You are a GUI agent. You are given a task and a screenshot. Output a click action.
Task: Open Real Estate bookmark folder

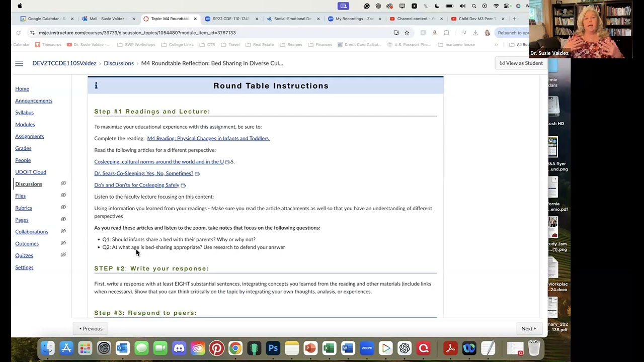tap(260, 45)
